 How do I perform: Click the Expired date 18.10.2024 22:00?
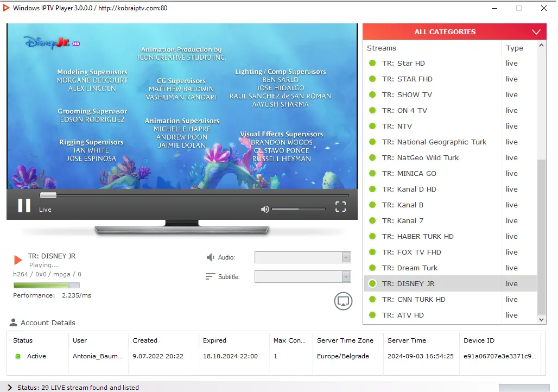tap(230, 356)
